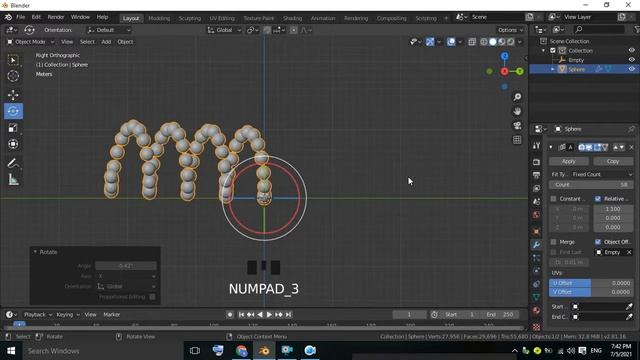640x360 pixels.
Task: Select the Transform tool
Action: click(13, 144)
